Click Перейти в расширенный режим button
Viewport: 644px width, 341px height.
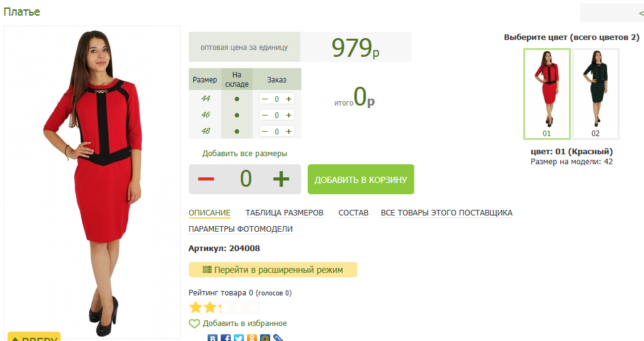coord(273,270)
